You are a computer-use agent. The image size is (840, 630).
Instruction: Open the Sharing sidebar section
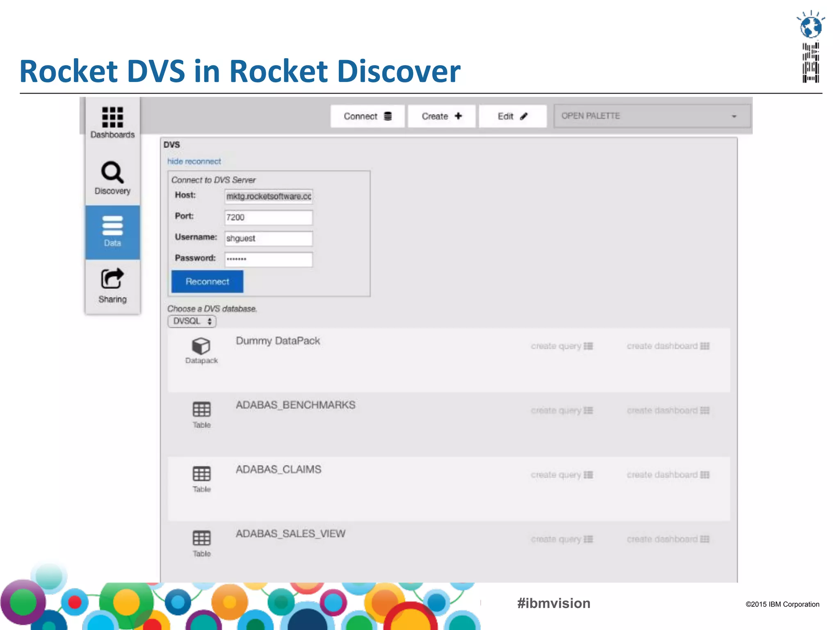pos(112,286)
